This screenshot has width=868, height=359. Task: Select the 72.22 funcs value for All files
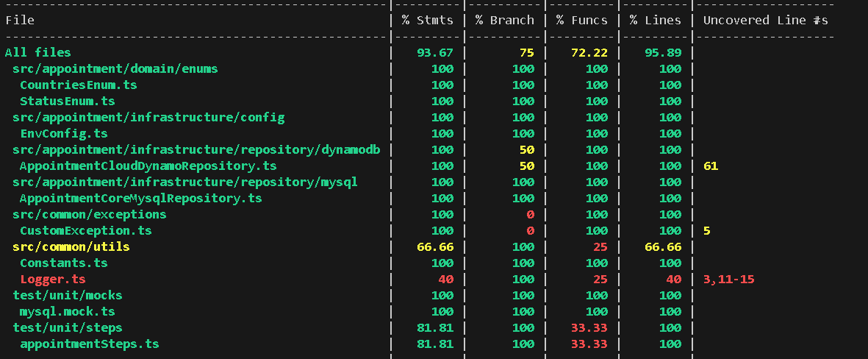(589, 53)
